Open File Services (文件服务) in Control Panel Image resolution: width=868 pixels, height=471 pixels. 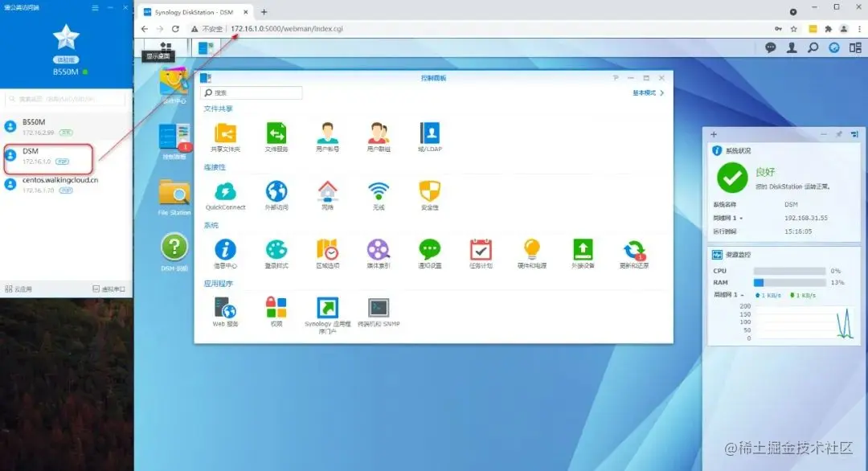pos(276,133)
